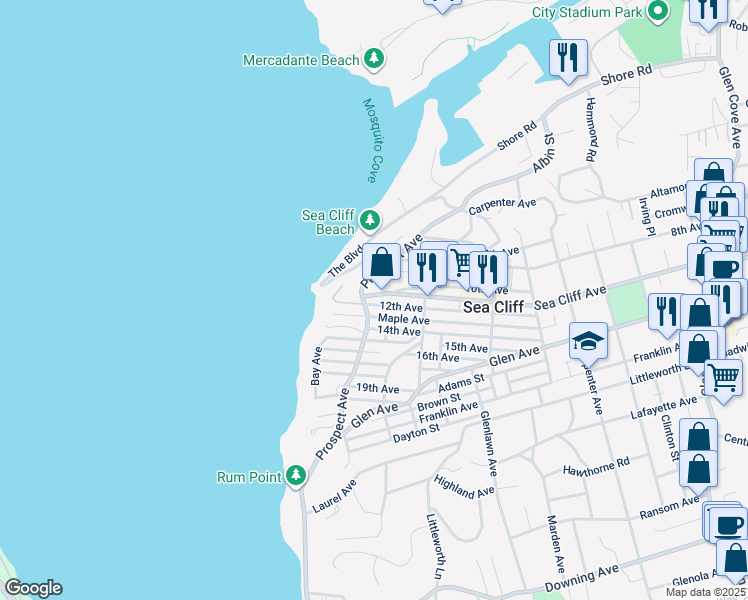Select the Albin St street label
Image resolution: width=748 pixels, height=600 pixels.
click(x=544, y=153)
